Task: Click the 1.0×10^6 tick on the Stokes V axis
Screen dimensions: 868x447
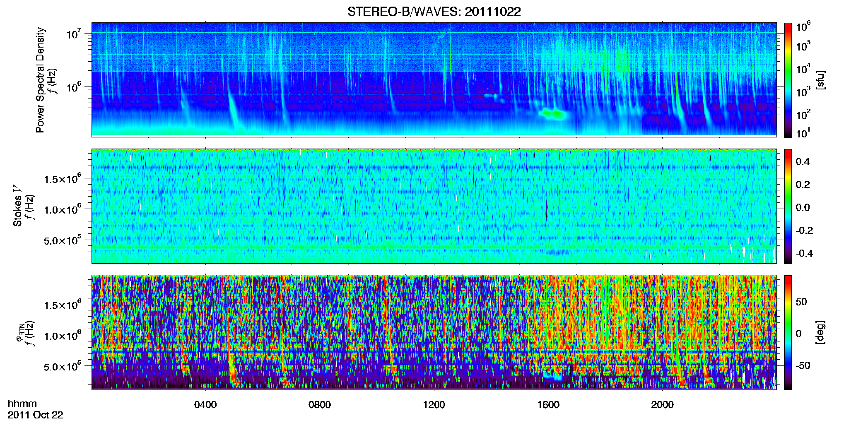Action: pos(63,209)
